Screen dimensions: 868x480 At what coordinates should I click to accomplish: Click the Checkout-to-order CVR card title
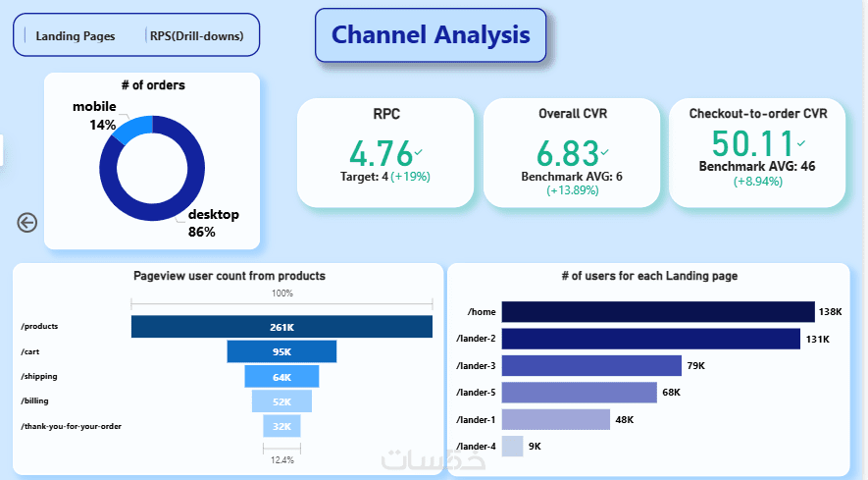pyautogui.click(x=758, y=114)
